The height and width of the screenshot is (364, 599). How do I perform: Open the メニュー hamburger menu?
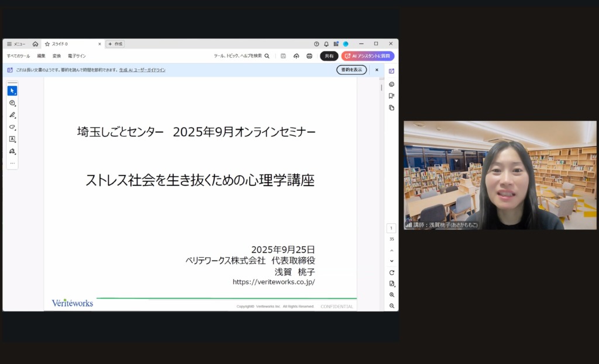pyautogui.click(x=16, y=44)
